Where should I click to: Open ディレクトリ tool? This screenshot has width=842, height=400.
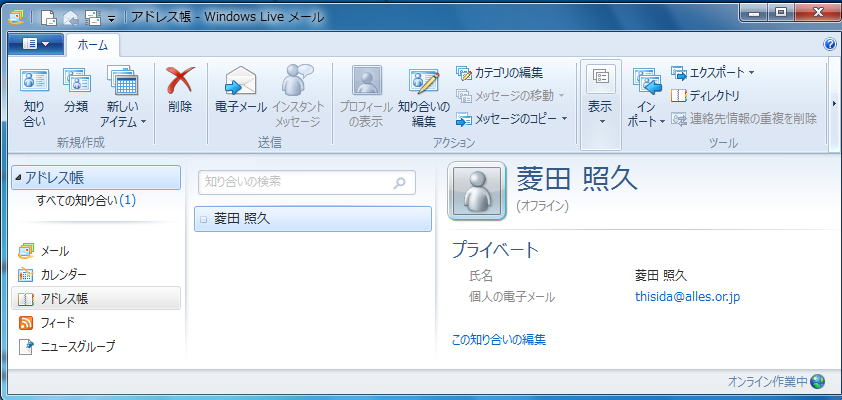coord(706,96)
